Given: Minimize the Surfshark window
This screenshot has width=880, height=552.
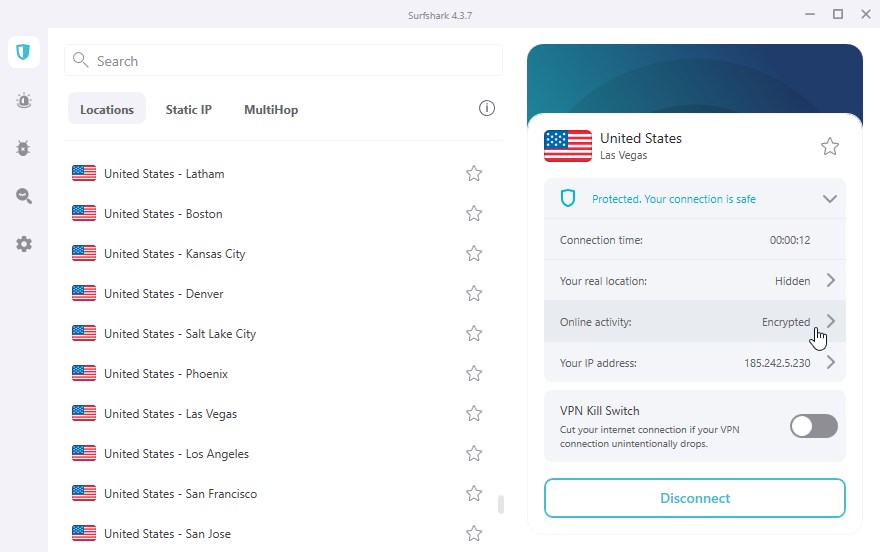Looking at the screenshot, I should pos(810,14).
